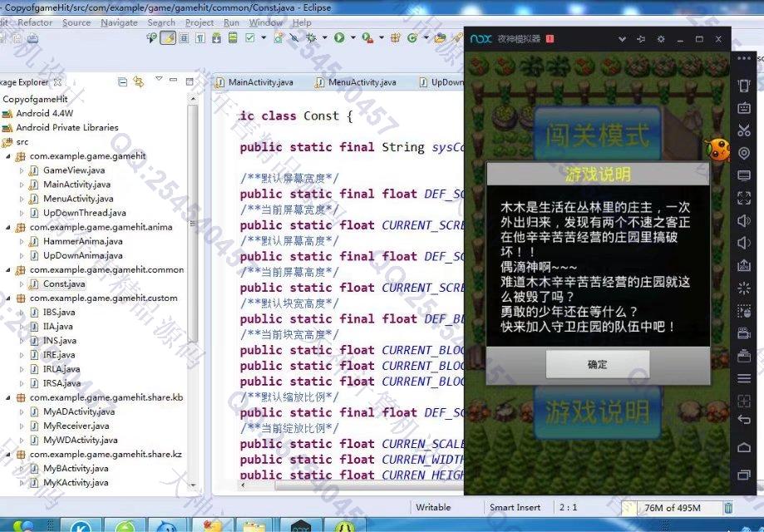
Task: Click Nox video recorder camera icon
Action: (x=743, y=333)
